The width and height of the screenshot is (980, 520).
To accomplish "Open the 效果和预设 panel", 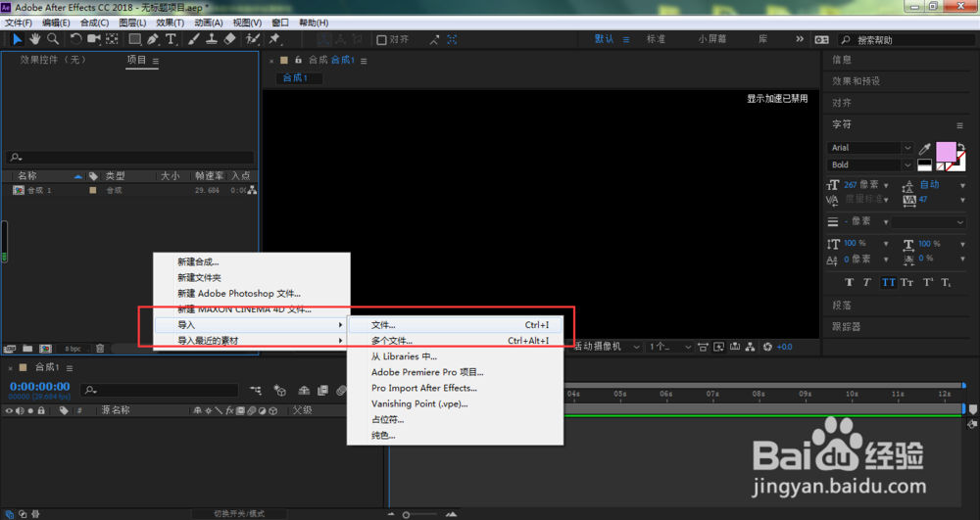I will point(856,81).
